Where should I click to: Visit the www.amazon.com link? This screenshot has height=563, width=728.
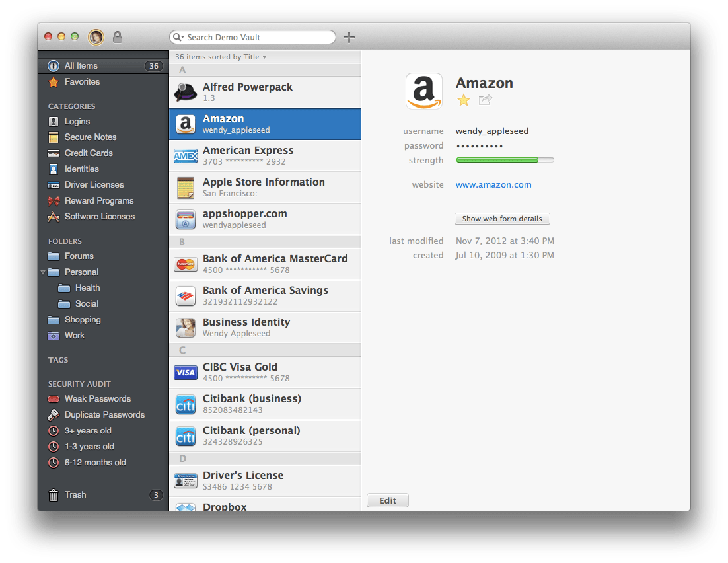(x=493, y=184)
